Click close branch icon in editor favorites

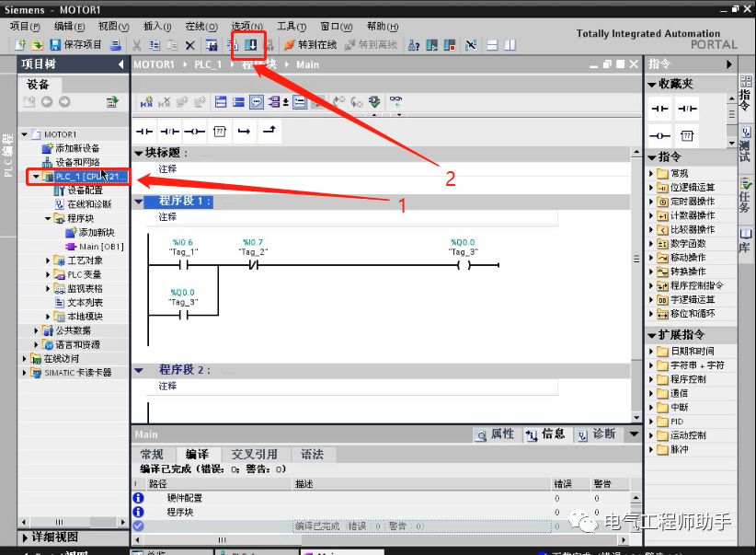pyautogui.click(x=269, y=131)
